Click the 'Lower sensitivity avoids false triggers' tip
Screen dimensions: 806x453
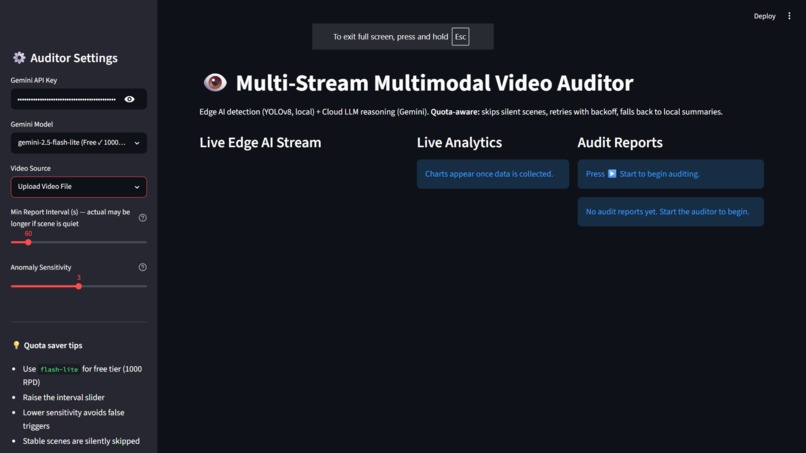(74, 419)
